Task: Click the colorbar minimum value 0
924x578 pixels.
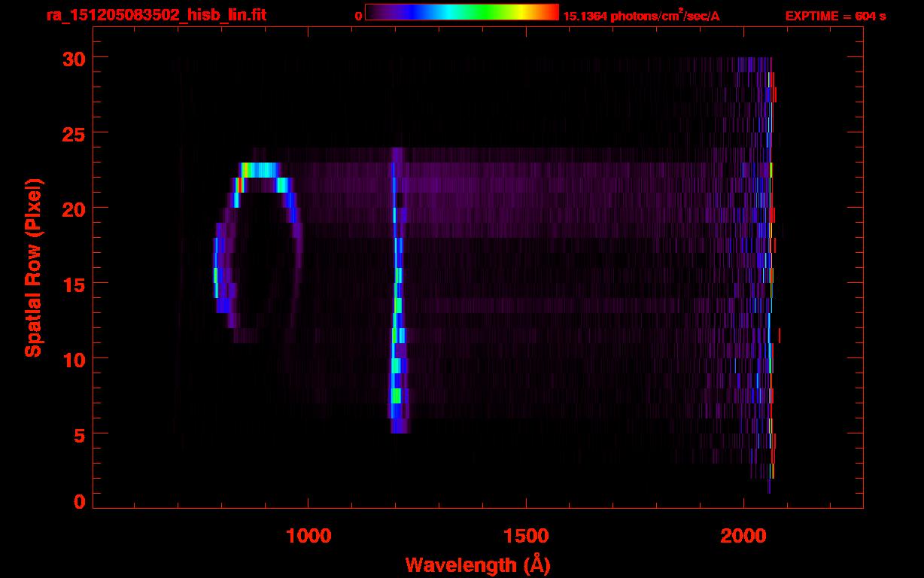Action: 359,16
